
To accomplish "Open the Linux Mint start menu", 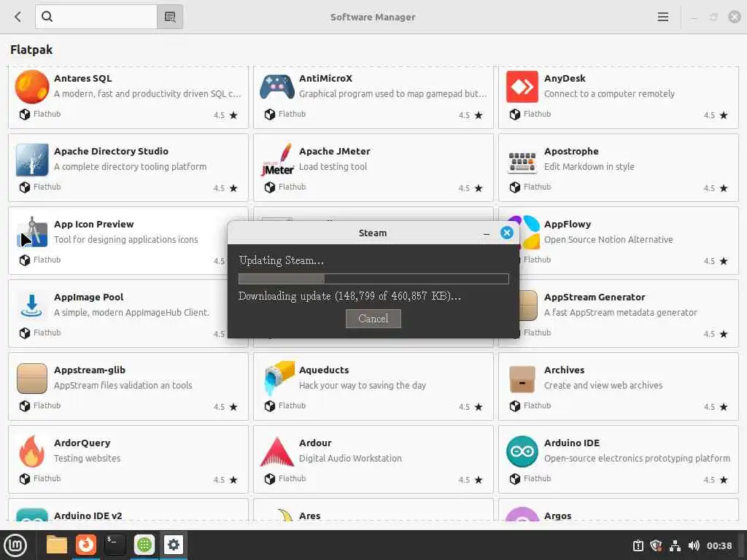I will coord(15,545).
